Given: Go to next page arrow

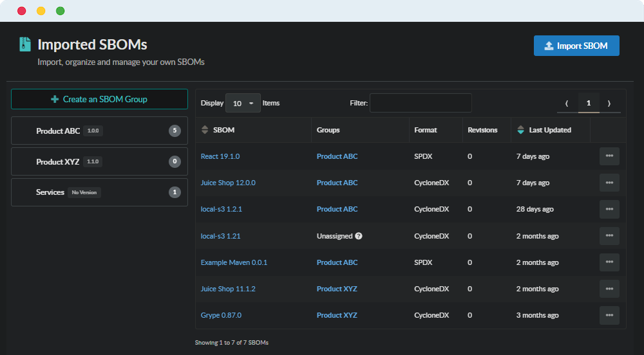Looking at the screenshot, I should (609, 104).
